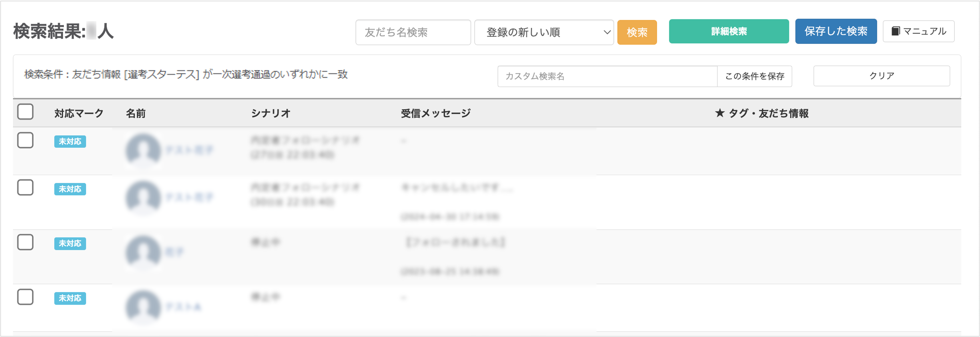980x337 pixels.
Task: Click the orange 検索 button
Action: [637, 32]
